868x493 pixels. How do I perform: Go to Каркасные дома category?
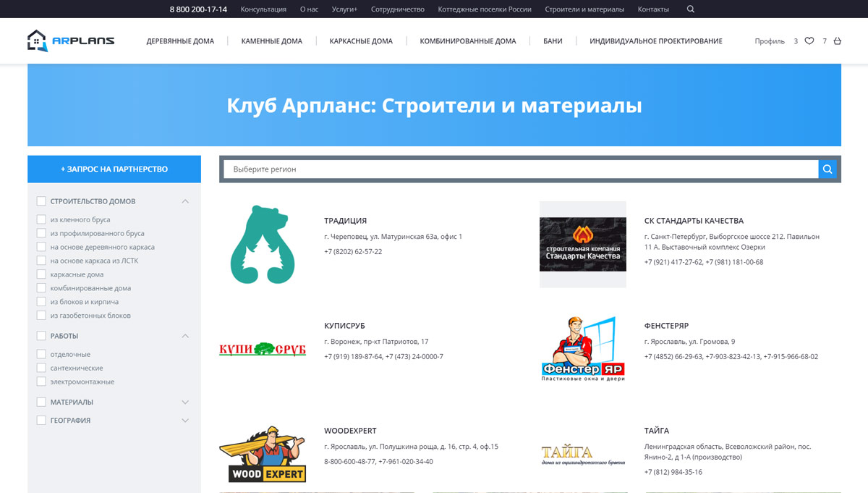click(x=361, y=41)
